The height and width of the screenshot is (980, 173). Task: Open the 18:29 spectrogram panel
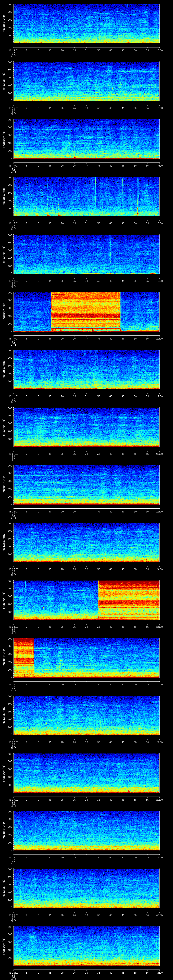point(86,888)
